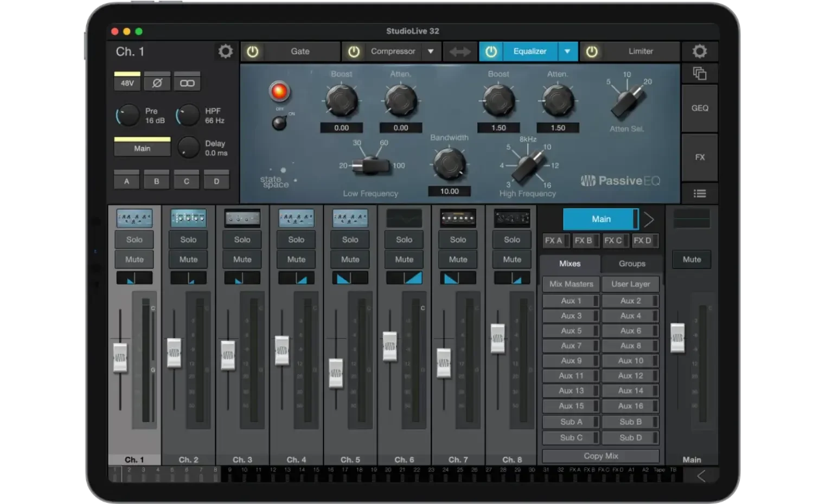The height and width of the screenshot is (504, 825).
Task: Click the Ch. 6 pan control
Action: [x=404, y=278]
